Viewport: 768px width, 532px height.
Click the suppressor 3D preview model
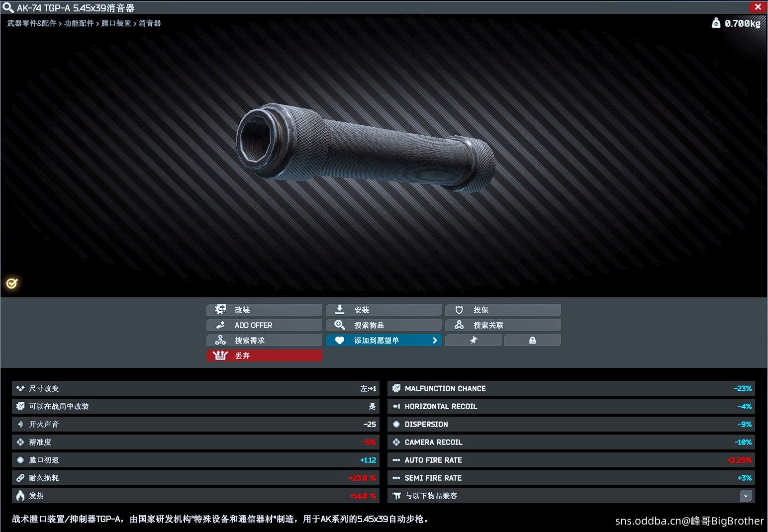tap(366, 148)
